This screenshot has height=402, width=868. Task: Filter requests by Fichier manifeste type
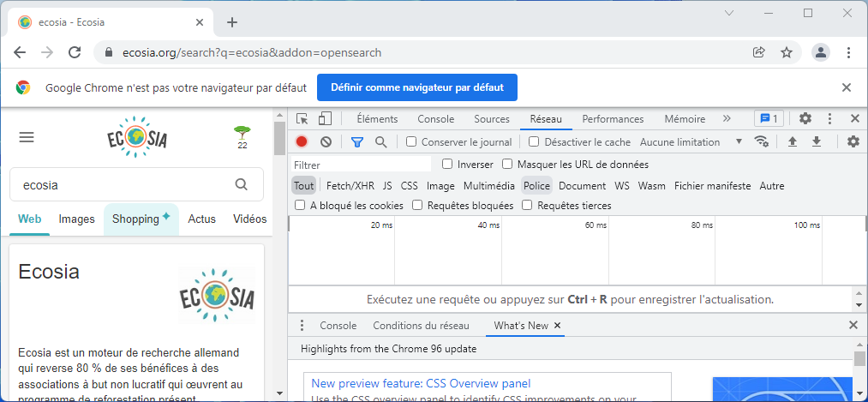tap(712, 185)
